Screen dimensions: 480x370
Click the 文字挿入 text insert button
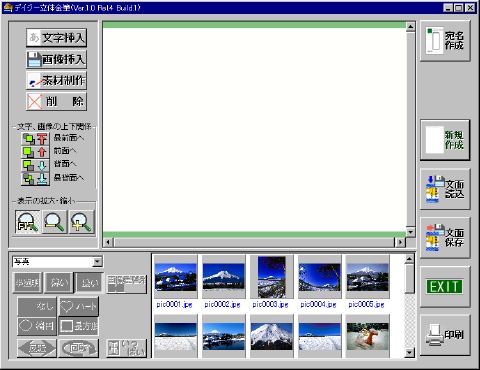[x=56, y=38]
